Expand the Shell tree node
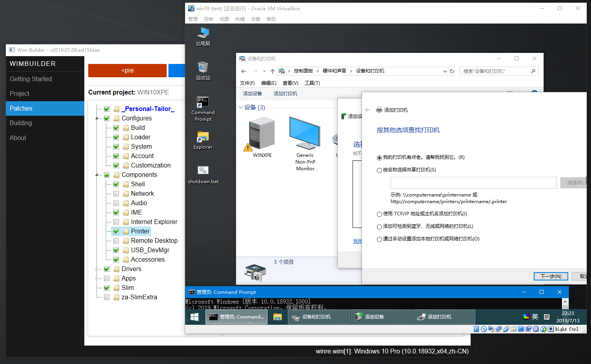Viewport: 591px width, 364px height. 106,184
